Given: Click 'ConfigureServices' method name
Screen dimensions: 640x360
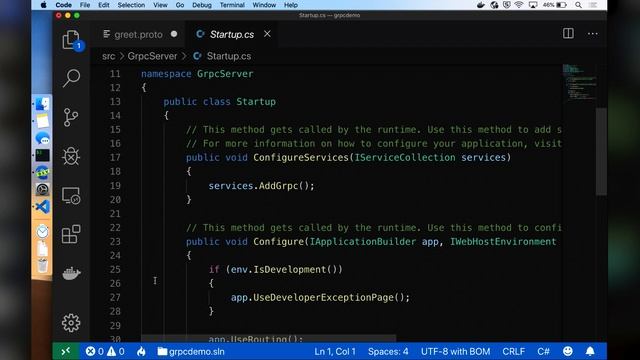Looking at the screenshot, I should [301, 158].
